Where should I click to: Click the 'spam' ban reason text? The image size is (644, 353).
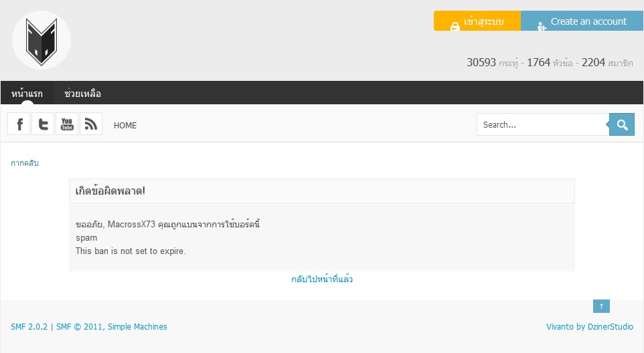coord(86,238)
